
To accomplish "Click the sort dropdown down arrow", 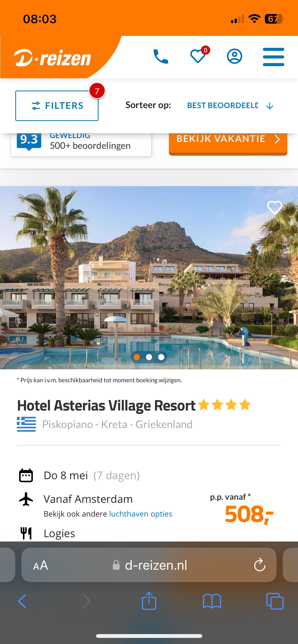I will tap(269, 106).
